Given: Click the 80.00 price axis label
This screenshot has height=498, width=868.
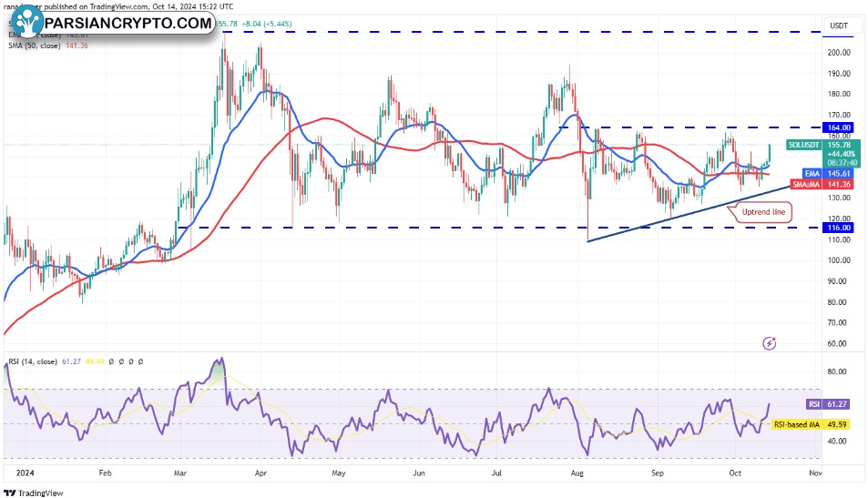Looking at the screenshot, I should tap(837, 302).
